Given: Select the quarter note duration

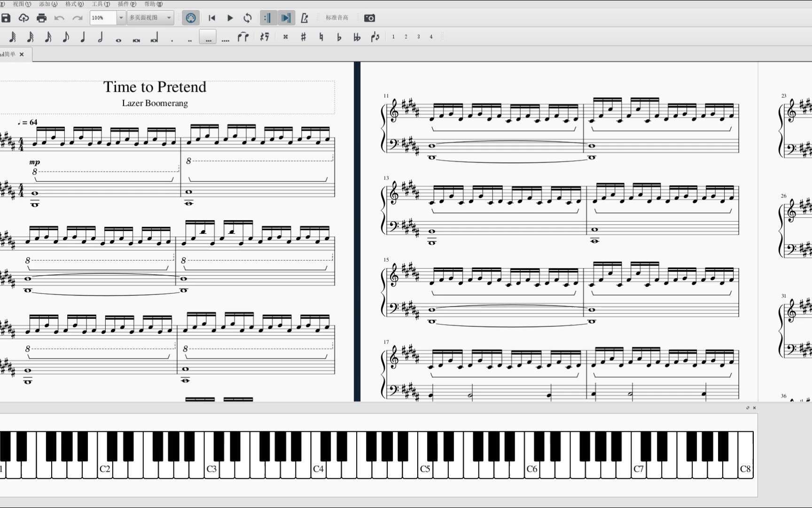Looking at the screenshot, I should pos(83,37).
